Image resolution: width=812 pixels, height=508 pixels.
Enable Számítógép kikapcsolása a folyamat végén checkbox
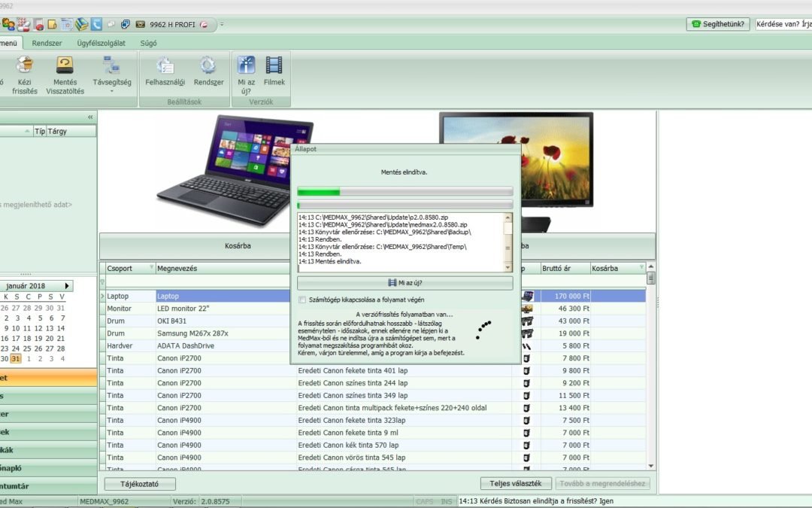tap(302, 300)
